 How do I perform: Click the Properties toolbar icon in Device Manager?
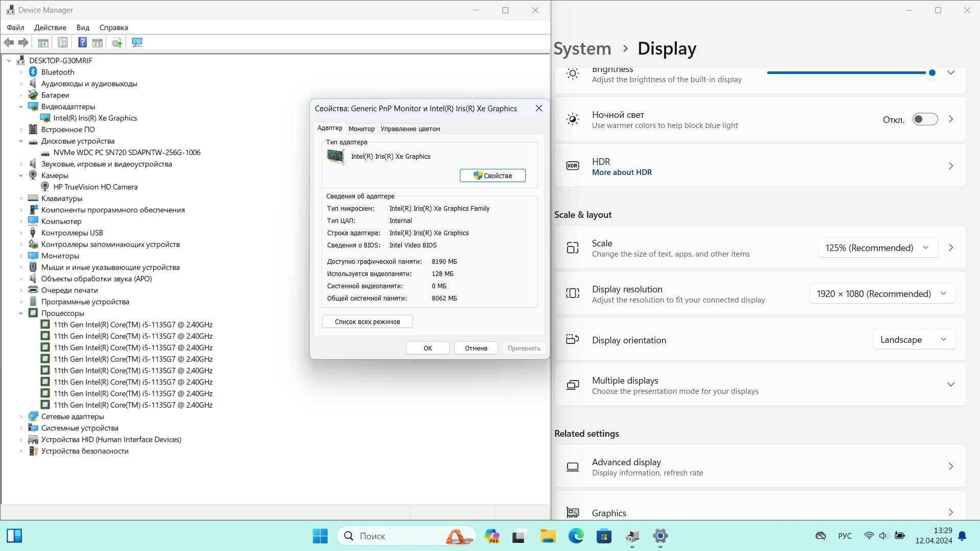click(x=62, y=42)
